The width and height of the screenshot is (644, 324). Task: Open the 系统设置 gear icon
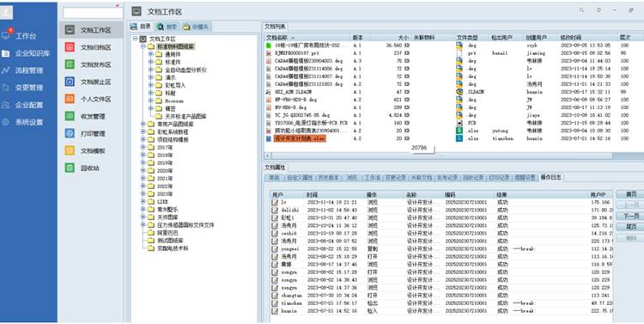pos(6,122)
